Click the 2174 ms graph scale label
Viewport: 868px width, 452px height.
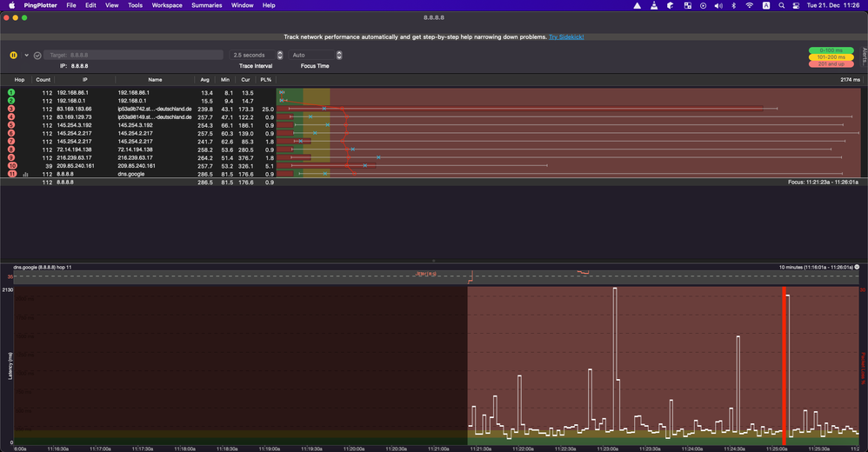point(851,80)
